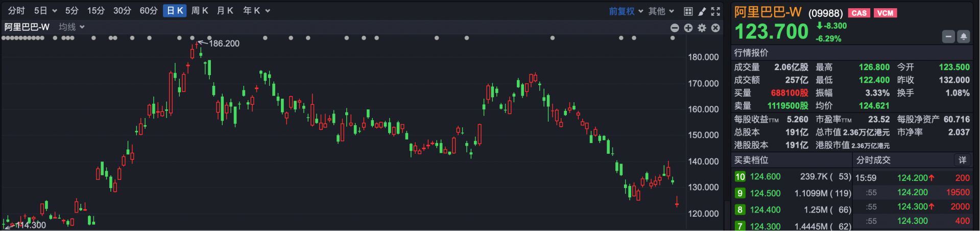The width and height of the screenshot is (980, 231).
Task: Open the chart grid layout icon
Action: [688, 11]
